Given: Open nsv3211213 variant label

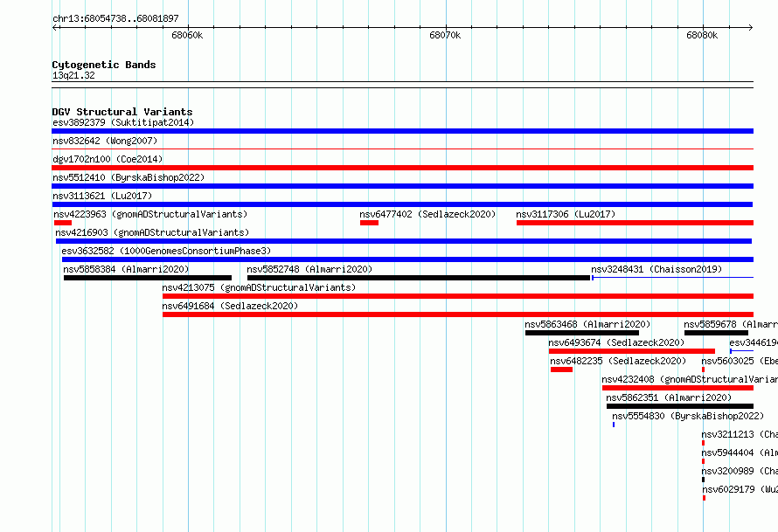Looking at the screenshot, I should [x=740, y=434].
